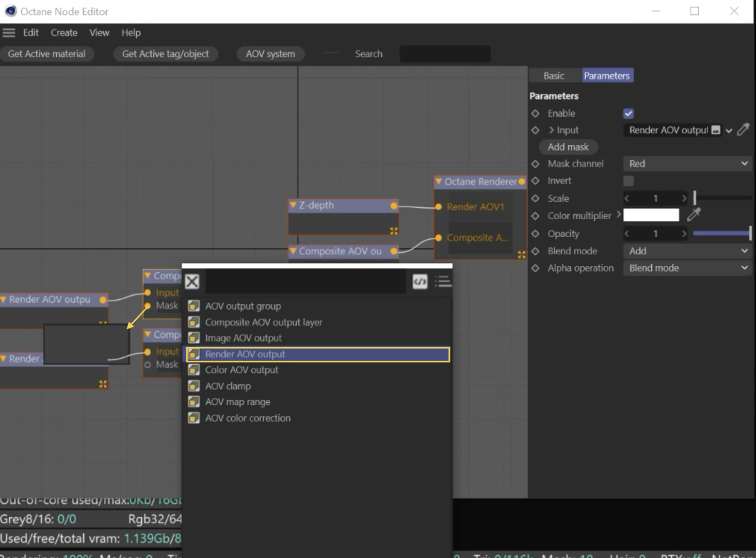Open the Help menu

(131, 32)
